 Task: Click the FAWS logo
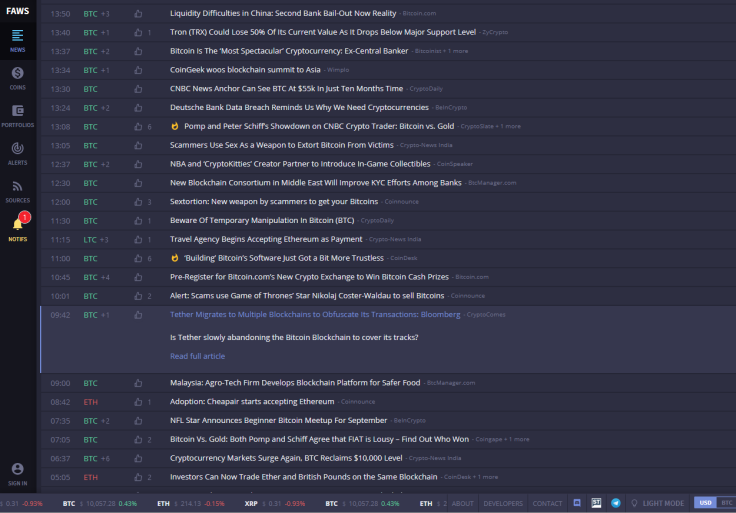[17, 11]
